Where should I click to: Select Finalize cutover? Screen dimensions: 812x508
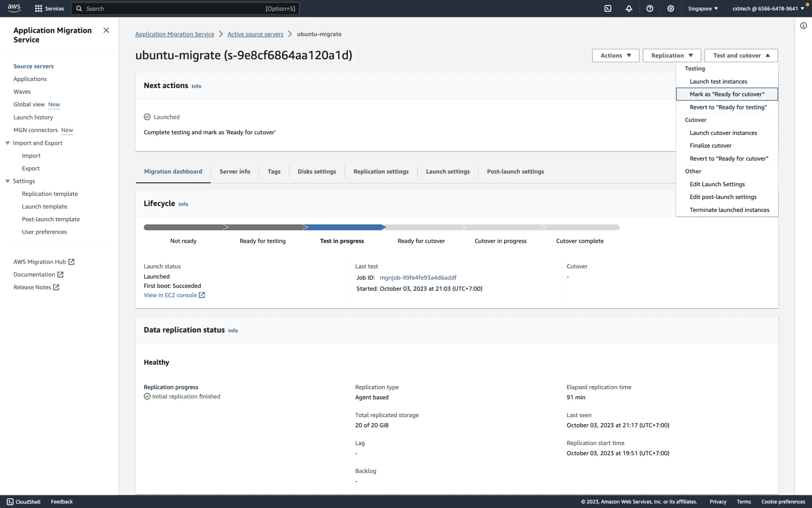(727, 146)
